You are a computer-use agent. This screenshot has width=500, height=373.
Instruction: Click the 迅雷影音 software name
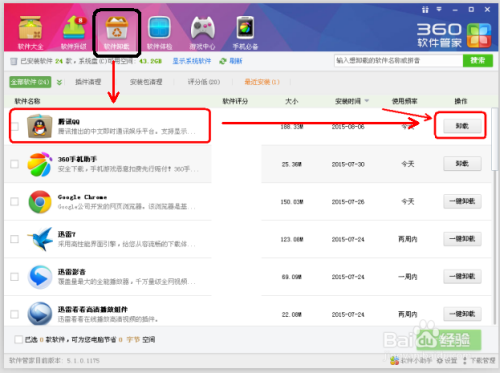pos(72,272)
